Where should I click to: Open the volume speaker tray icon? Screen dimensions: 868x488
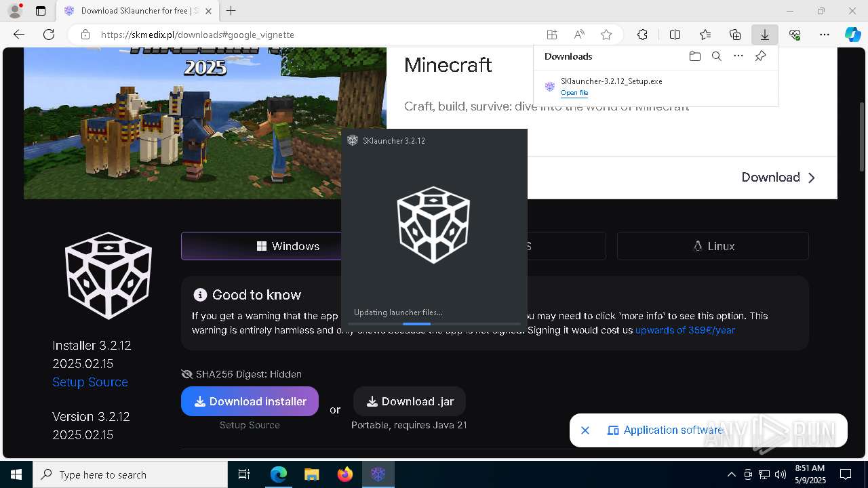point(781,474)
